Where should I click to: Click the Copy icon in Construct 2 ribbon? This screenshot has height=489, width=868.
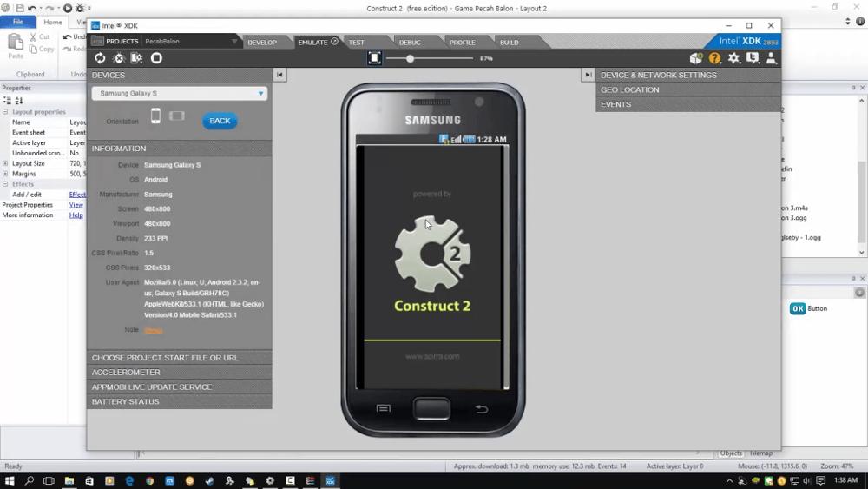42,50
